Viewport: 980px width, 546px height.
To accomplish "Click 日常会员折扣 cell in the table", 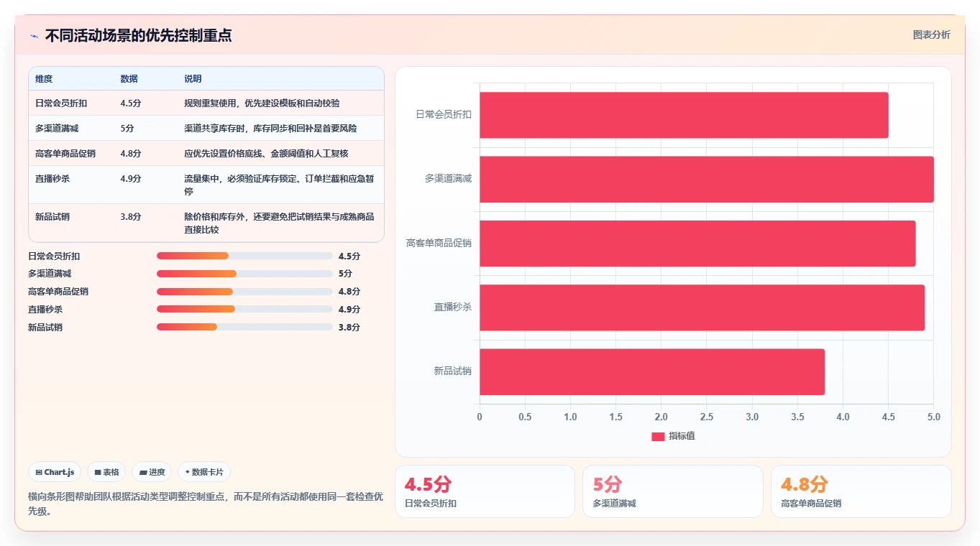I will (61, 103).
